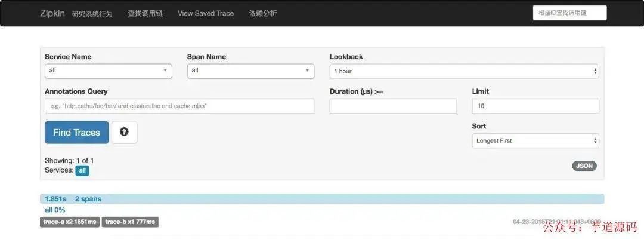
Task: Click the trace-a x2 1851ms badge
Action: [x=70, y=222]
